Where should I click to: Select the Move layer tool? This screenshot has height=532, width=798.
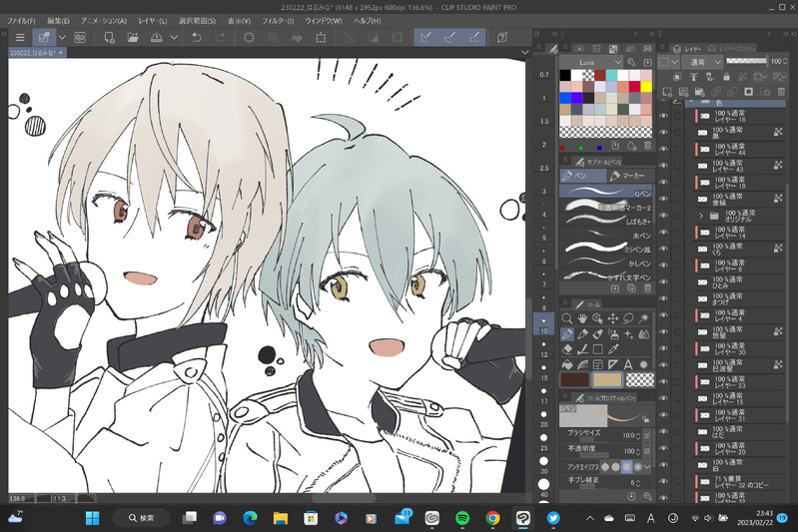(613, 318)
